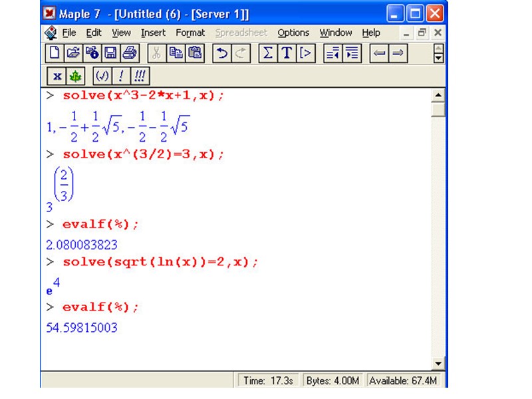Click worksheet scrollbar down arrow
Image resolution: width=532 pixels, height=399 pixels.
pos(438,364)
